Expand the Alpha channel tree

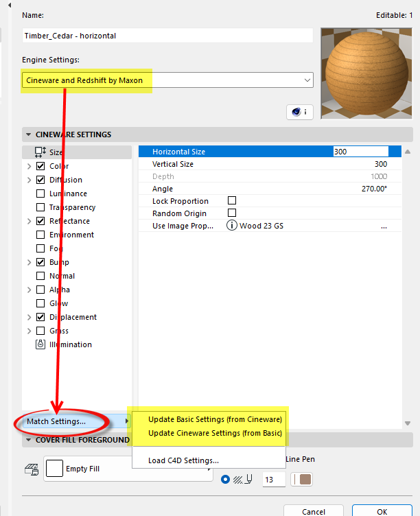29,290
